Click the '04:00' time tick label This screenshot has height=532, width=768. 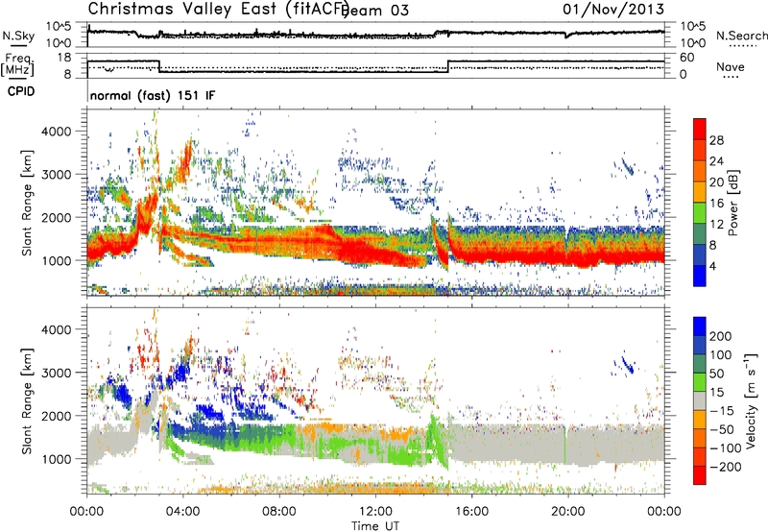point(182,512)
